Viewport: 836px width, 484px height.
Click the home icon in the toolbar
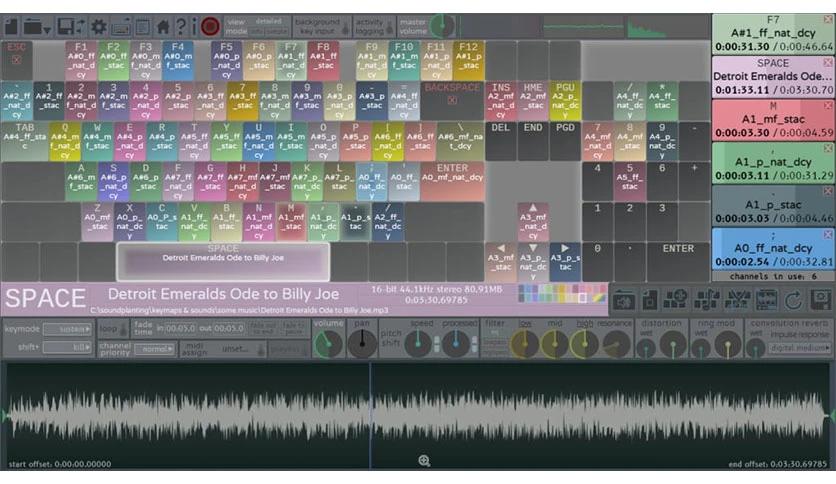click(x=164, y=27)
